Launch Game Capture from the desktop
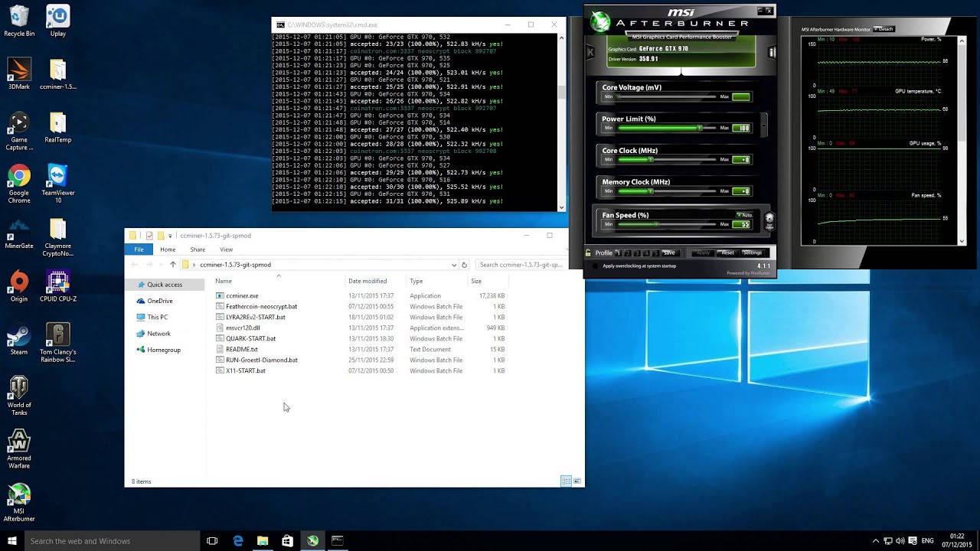Image resolution: width=980 pixels, height=551 pixels. (19, 132)
